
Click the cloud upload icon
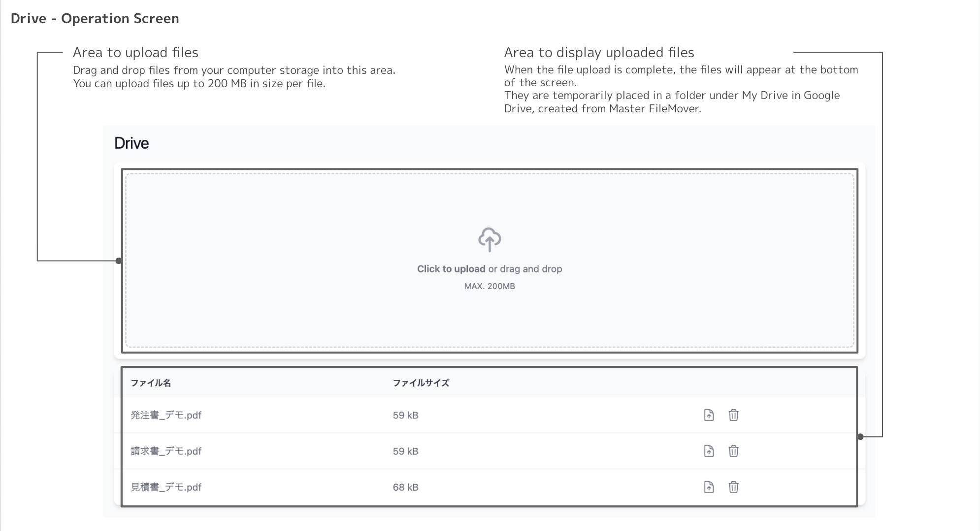coord(490,239)
